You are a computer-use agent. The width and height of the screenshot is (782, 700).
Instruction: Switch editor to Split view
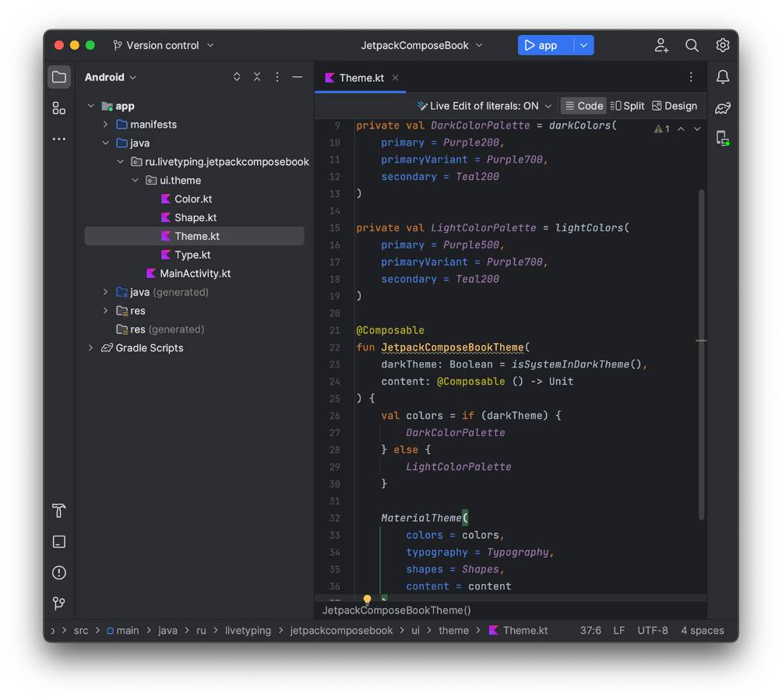[x=627, y=106]
